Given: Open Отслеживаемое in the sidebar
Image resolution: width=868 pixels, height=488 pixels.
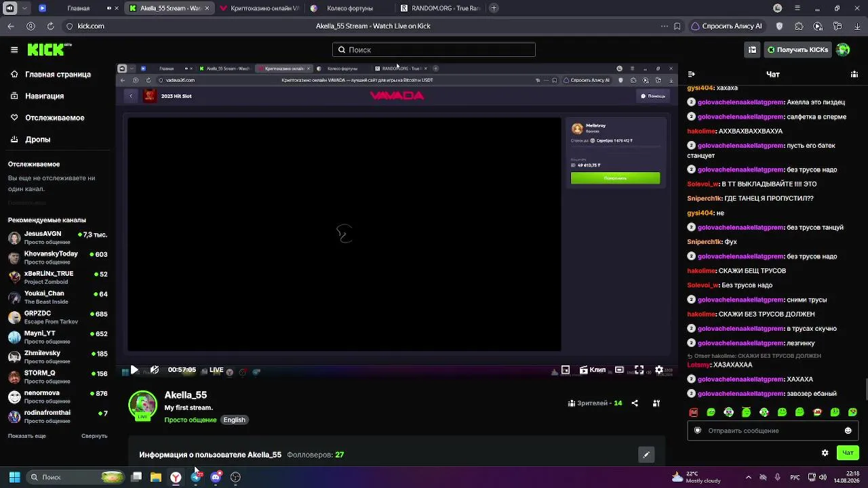Looking at the screenshot, I should (47, 118).
